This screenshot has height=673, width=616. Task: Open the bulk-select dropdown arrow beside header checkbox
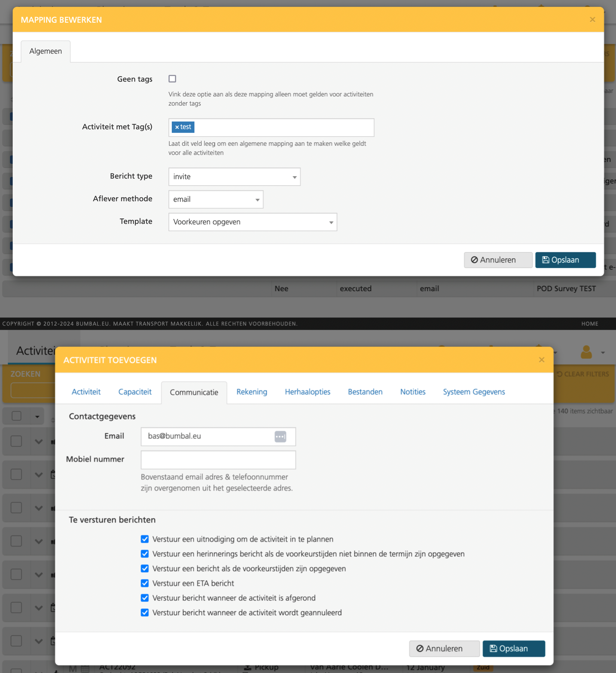(37, 416)
